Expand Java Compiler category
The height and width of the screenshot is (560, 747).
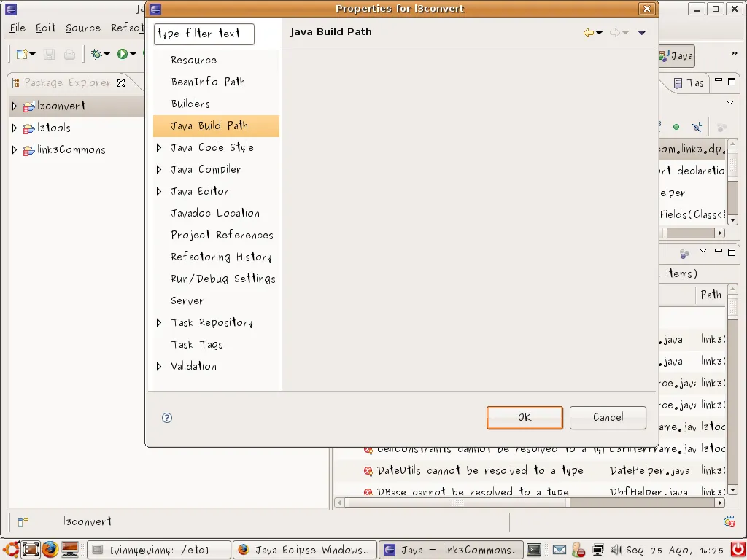159,169
